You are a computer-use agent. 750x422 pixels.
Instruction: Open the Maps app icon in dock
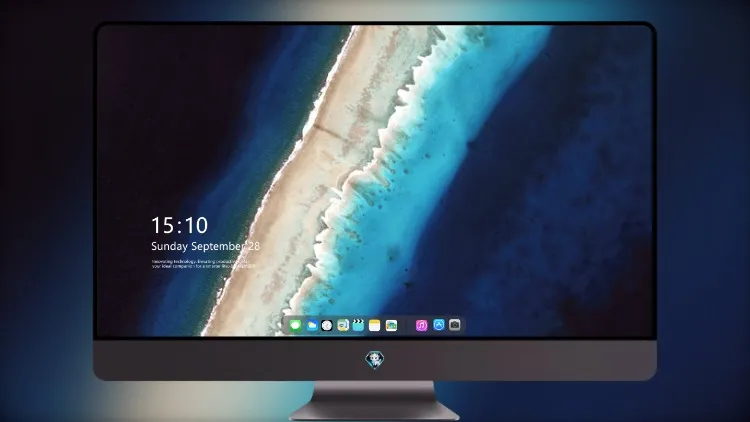343,325
